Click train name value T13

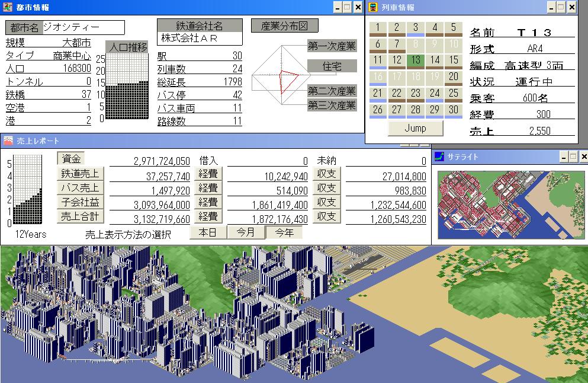[534, 33]
